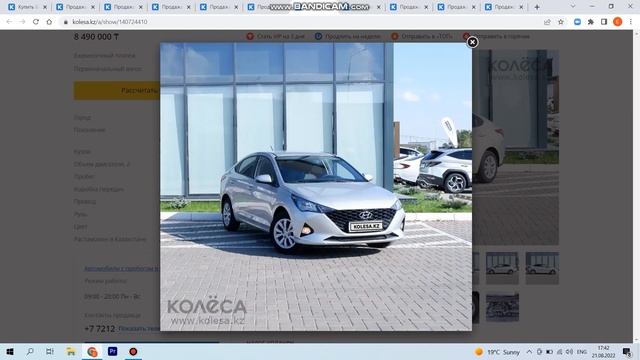Open the Chrome three-dot menu
This screenshot has width=640, height=360.
(631, 22)
